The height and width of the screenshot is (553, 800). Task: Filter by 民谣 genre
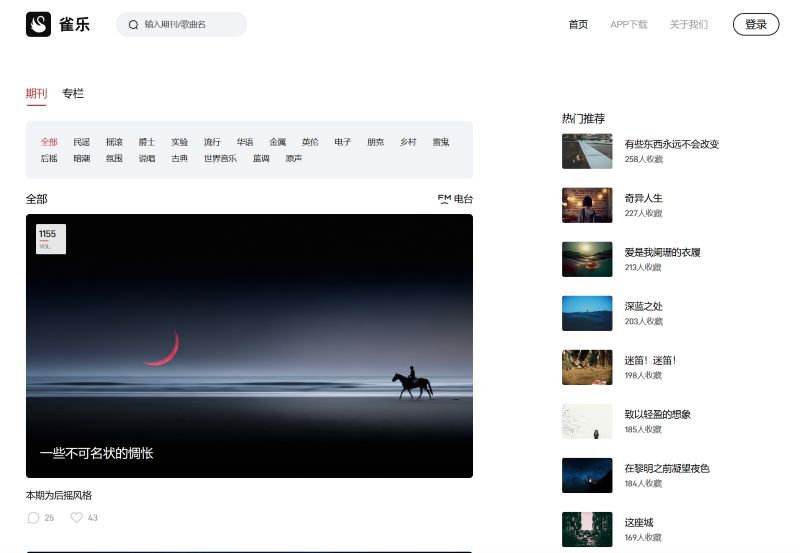click(x=82, y=142)
